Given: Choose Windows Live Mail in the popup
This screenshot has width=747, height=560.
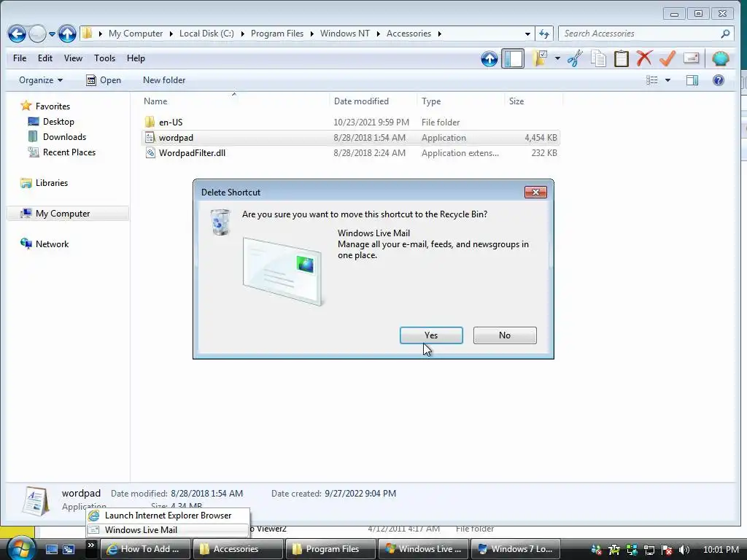Looking at the screenshot, I should pyautogui.click(x=168, y=529).
